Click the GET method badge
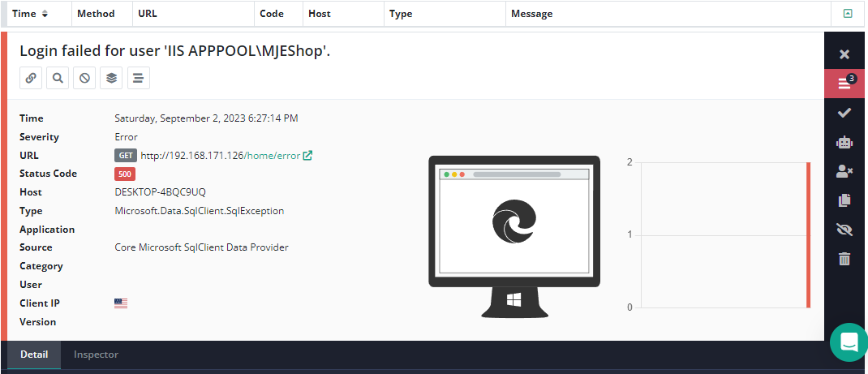 [126, 156]
